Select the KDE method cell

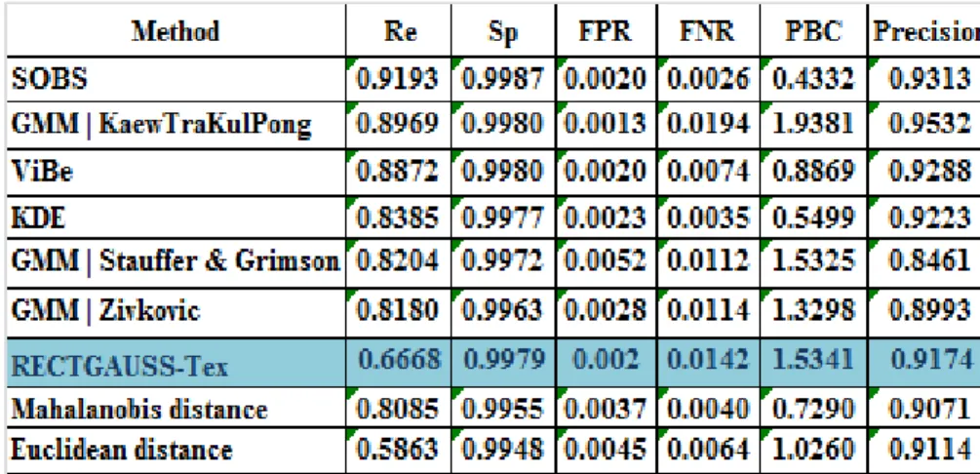[x=175, y=217]
